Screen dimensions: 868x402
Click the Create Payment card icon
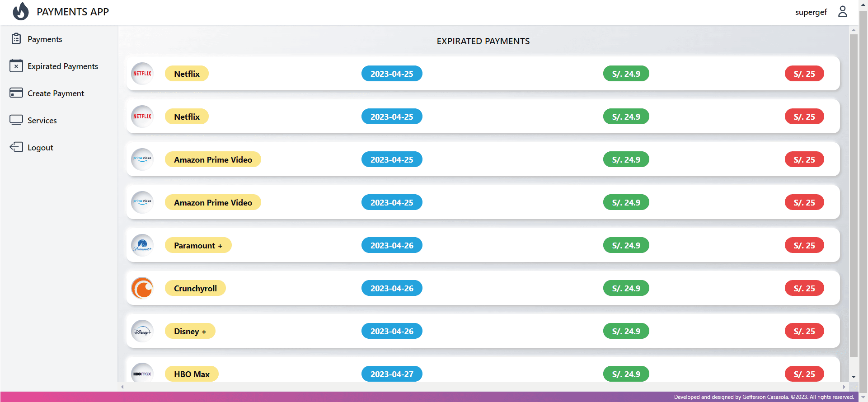pyautogui.click(x=16, y=93)
